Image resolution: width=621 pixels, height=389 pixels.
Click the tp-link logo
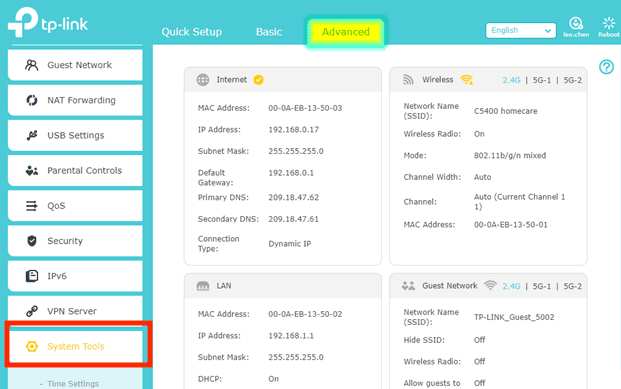click(x=48, y=22)
